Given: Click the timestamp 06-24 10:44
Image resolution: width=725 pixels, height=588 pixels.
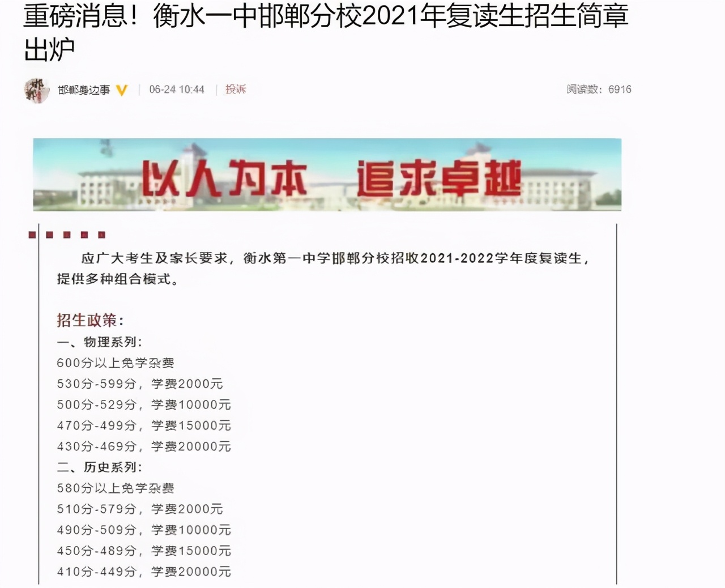Looking at the screenshot, I should click(x=176, y=89).
